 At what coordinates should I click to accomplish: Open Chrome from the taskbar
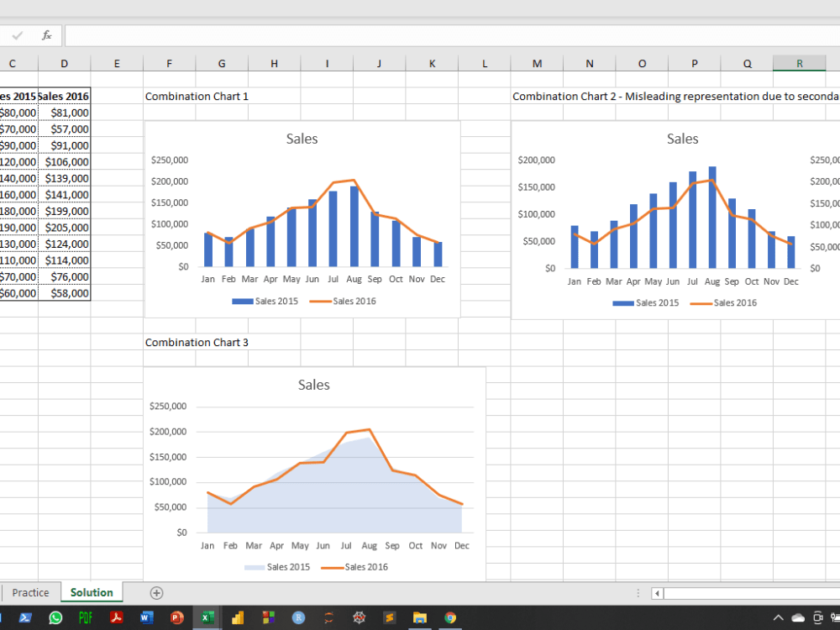coord(450,618)
